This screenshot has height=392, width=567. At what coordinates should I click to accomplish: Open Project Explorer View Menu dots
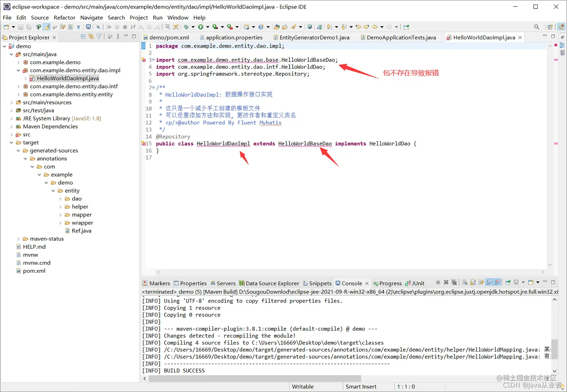click(118, 37)
